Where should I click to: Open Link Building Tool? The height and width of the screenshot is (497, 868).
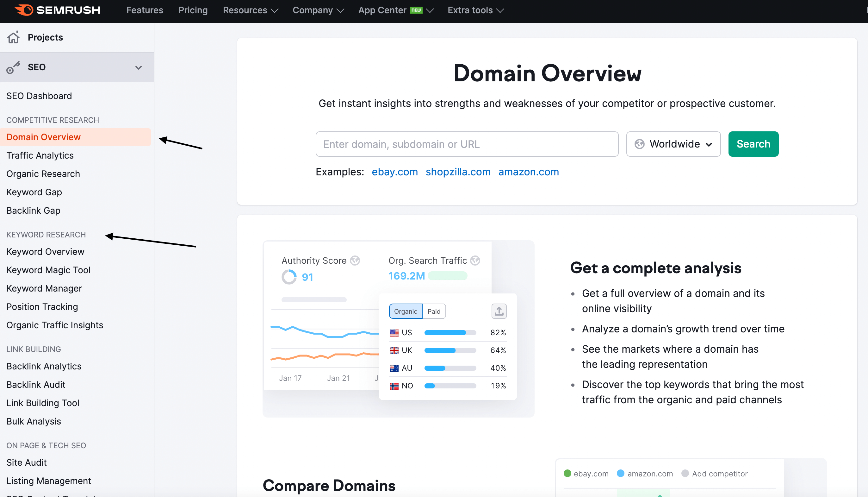click(43, 403)
